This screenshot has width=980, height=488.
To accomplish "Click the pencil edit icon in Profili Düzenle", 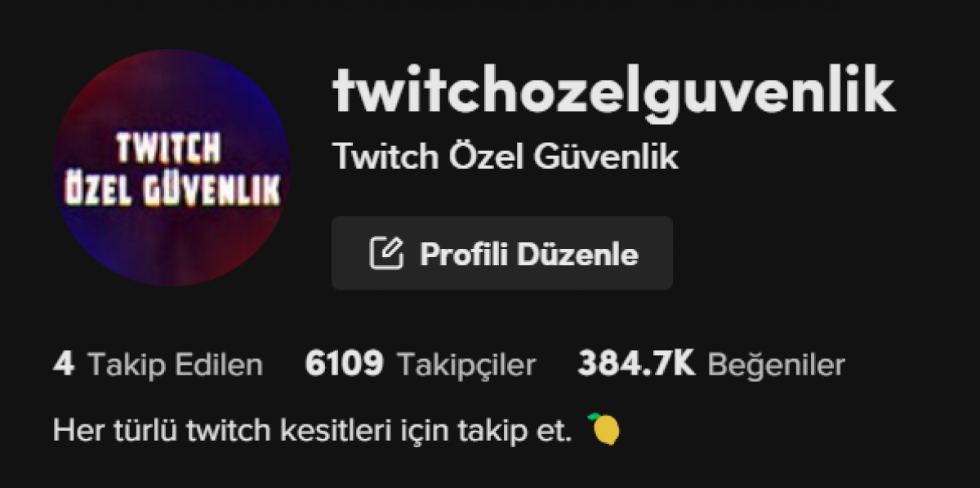I will pyautogui.click(x=387, y=253).
